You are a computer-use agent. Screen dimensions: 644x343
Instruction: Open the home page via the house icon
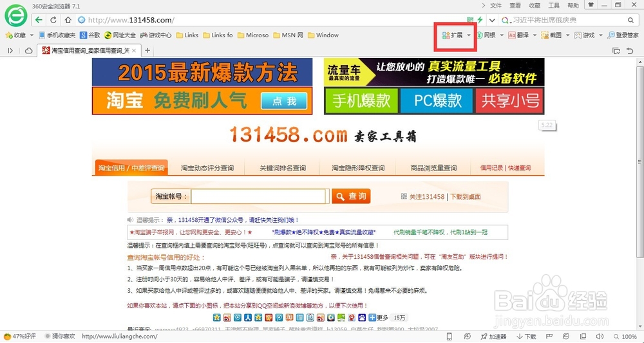[68, 20]
